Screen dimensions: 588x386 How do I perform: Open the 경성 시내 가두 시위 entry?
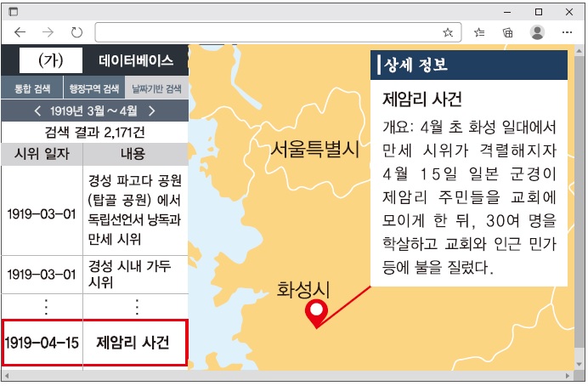(x=133, y=274)
